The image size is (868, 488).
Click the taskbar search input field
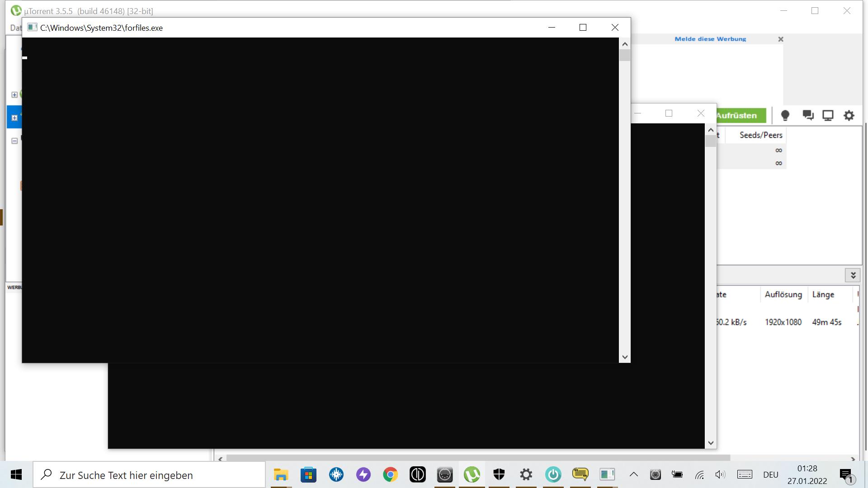pyautogui.click(x=149, y=475)
